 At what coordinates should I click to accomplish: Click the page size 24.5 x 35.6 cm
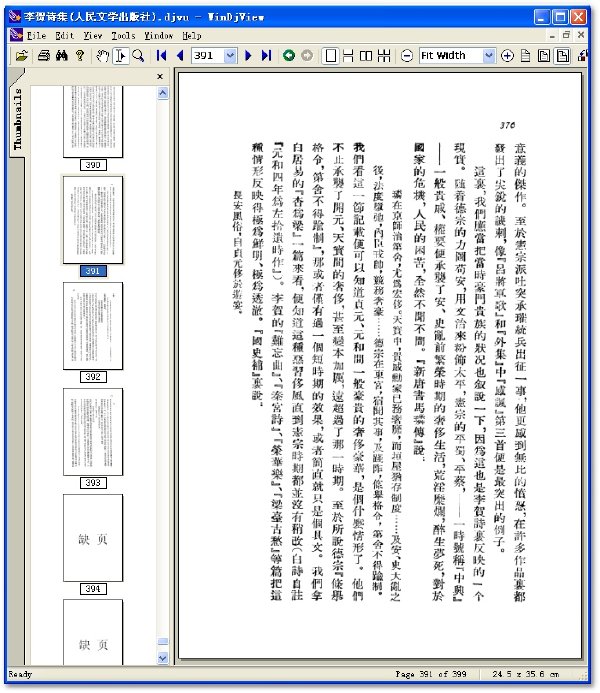click(526, 674)
